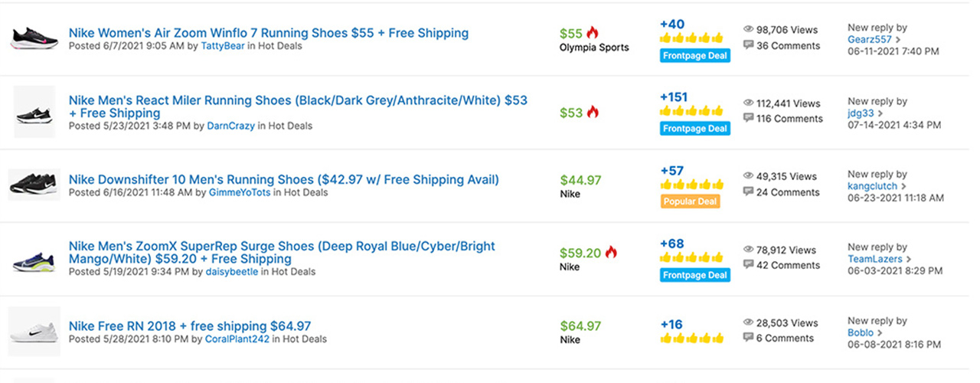Open arrow next to TeamLazers reply
Screen dimensions: 980x383
click(x=909, y=260)
